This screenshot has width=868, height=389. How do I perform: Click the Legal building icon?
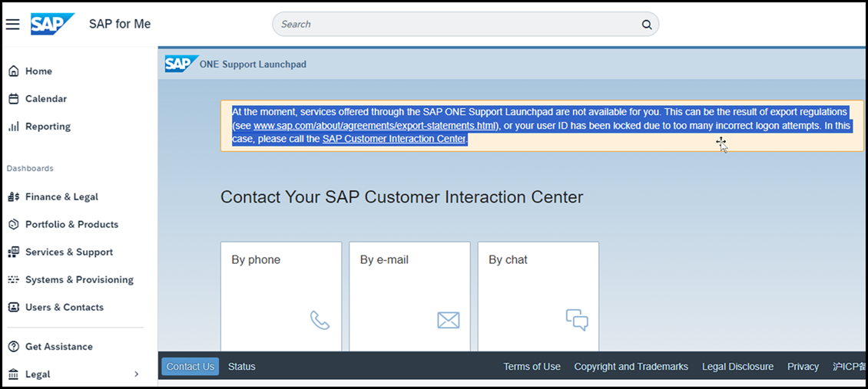[x=14, y=374]
